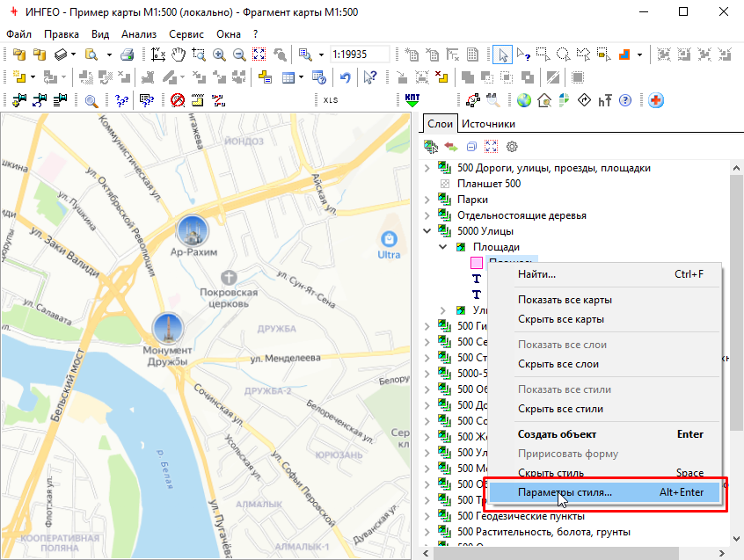Click collapse-all icon in layers panel
Image resolution: width=744 pixels, height=560 pixels.
[471, 147]
